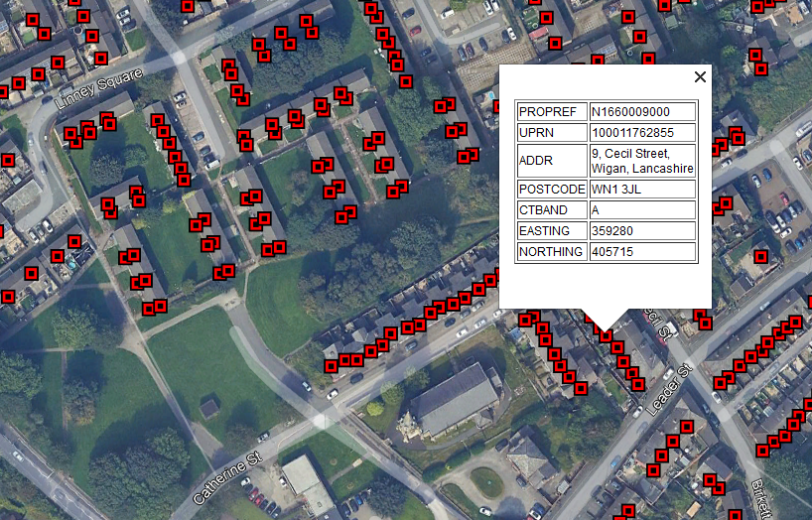Click the EASTING value 359280
The height and width of the screenshot is (520, 812).
coord(642,231)
